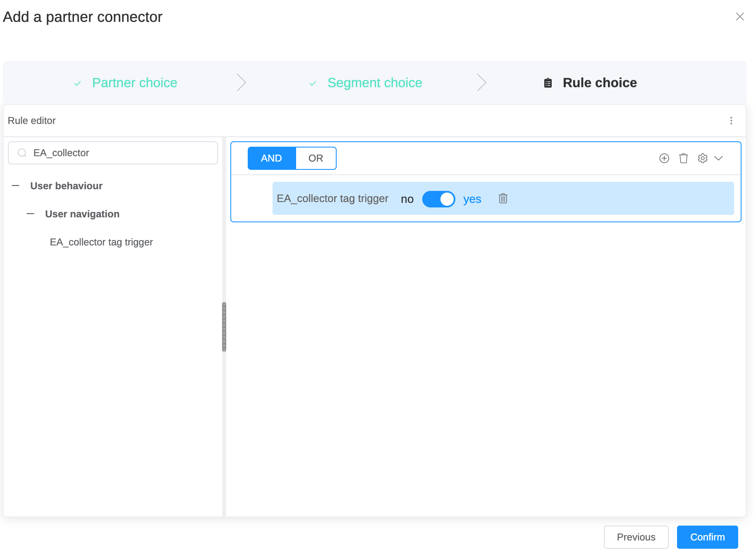Click the Rule choice clipboard icon
This screenshot has width=756, height=557.
tap(548, 83)
